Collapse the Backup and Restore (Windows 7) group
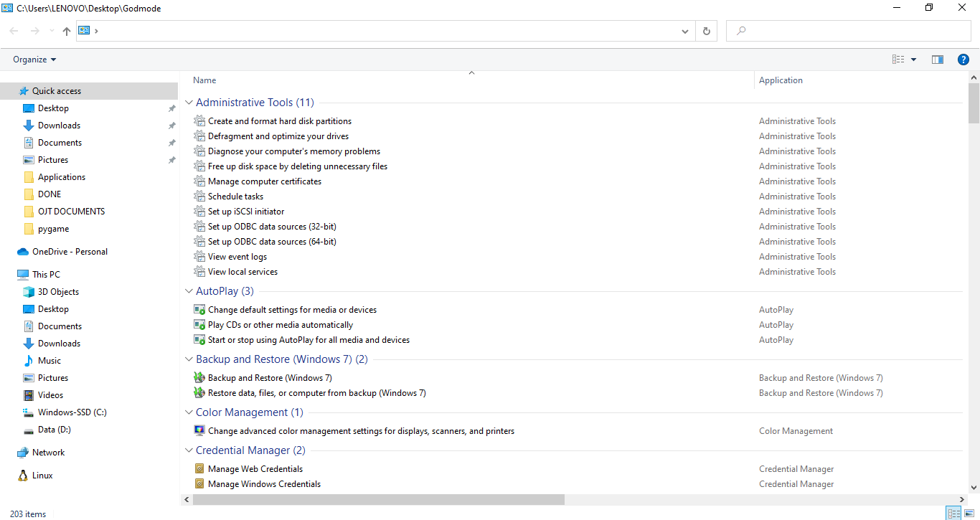This screenshot has height=520, width=980. coord(189,359)
